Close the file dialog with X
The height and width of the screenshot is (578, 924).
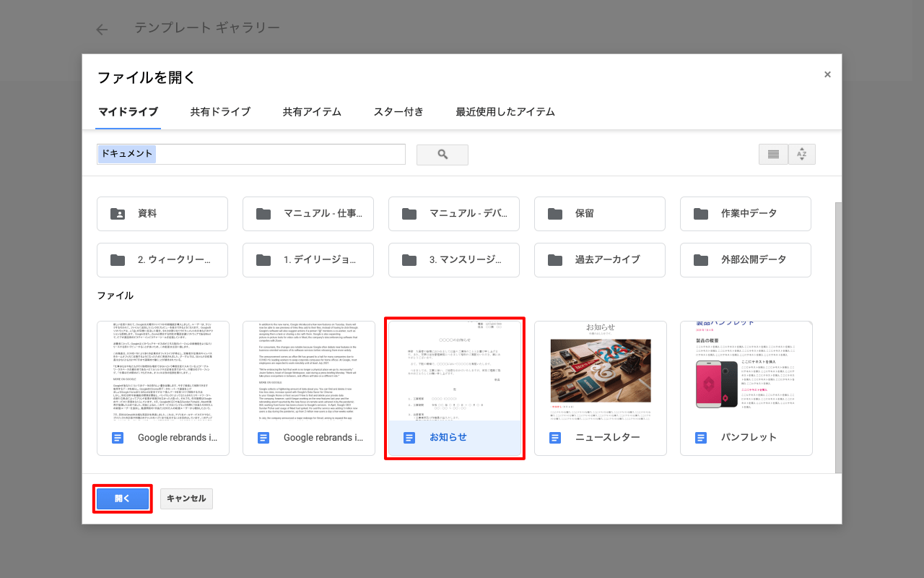[x=827, y=74]
